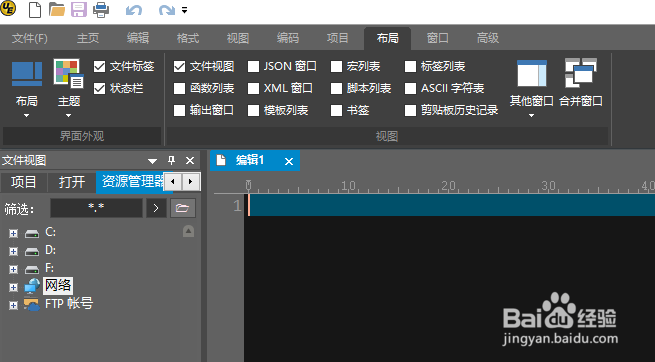Expand the D: drive tree node
This screenshot has height=362, width=655.
(x=14, y=251)
